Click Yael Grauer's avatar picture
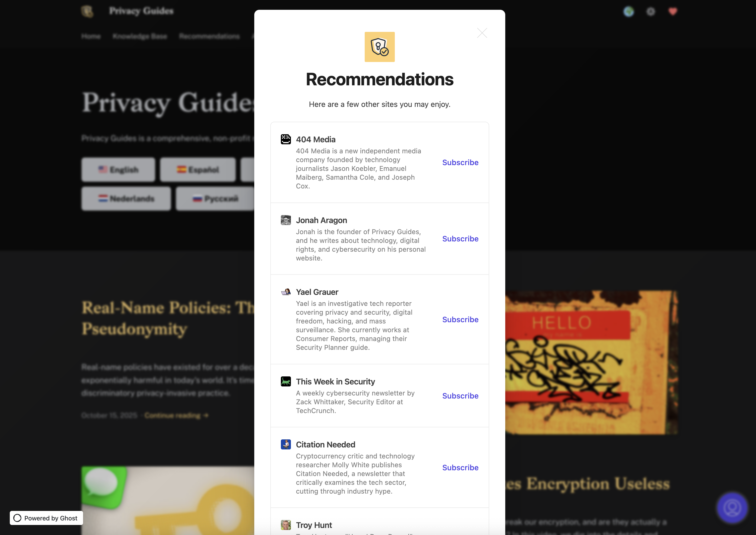 tap(286, 292)
